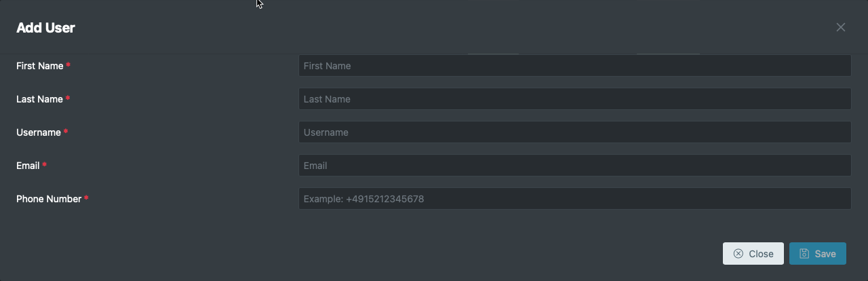Click the First Name label
The height and width of the screenshot is (281, 868).
coord(39,66)
